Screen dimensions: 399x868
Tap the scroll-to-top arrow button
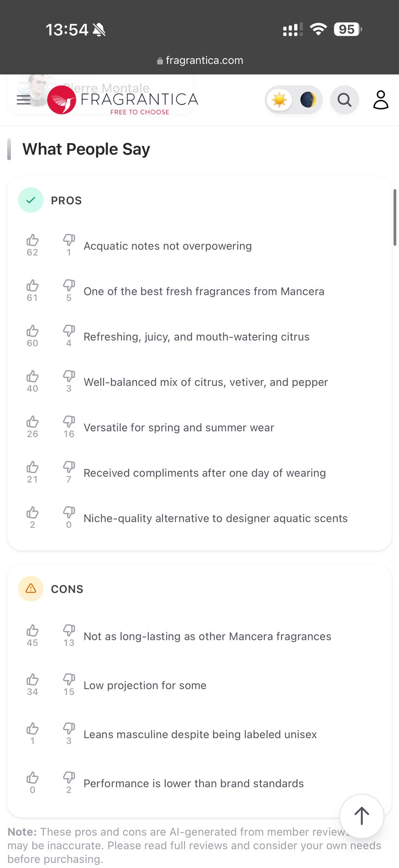coord(362,816)
